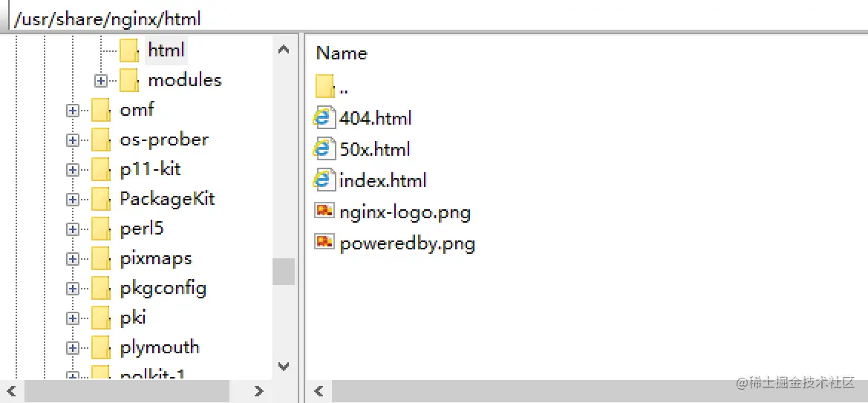
Task: Click the index.html file icon
Action: [324, 180]
